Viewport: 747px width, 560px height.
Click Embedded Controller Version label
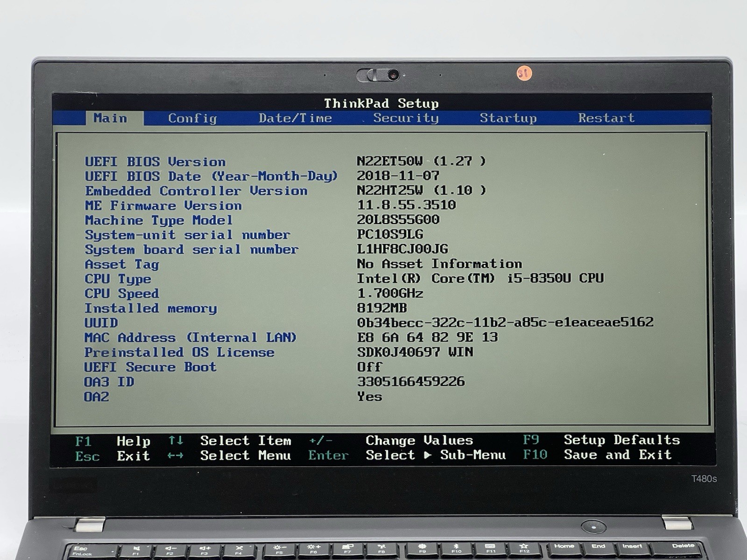click(x=196, y=191)
